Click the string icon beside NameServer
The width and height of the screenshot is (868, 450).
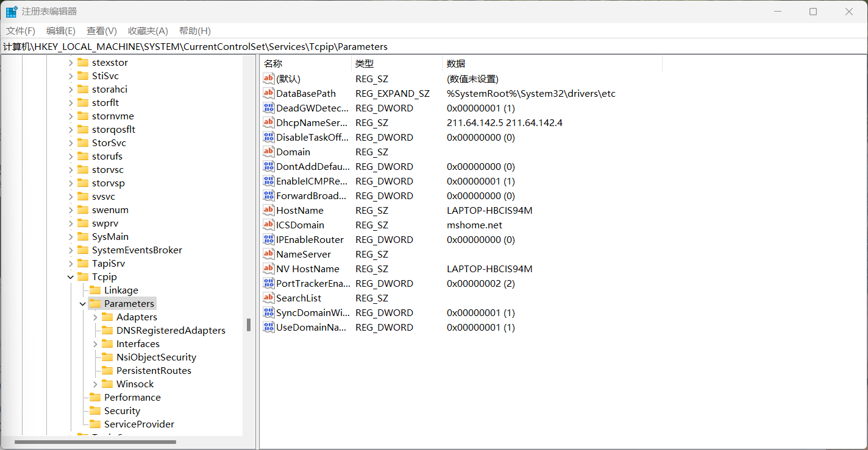(x=269, y=254)
